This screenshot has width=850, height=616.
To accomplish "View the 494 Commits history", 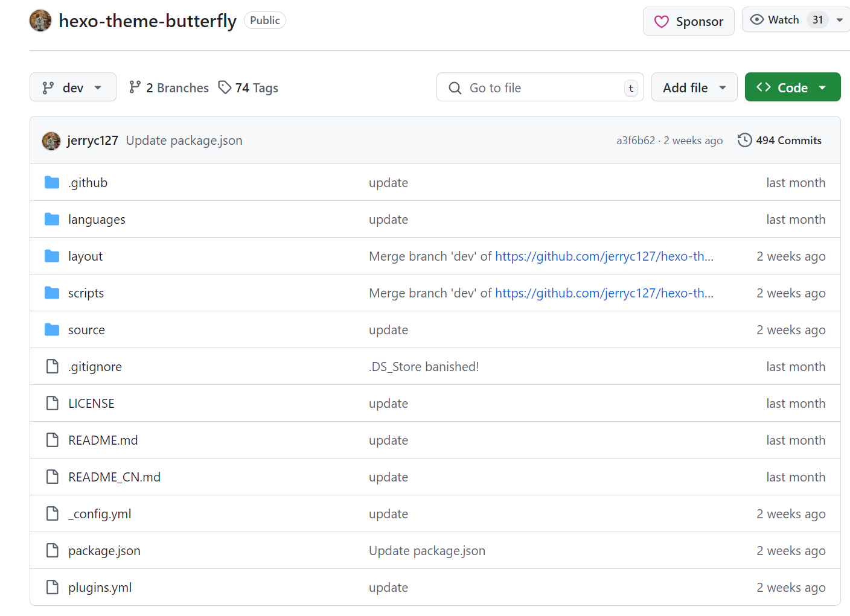I will pos(779,140).
